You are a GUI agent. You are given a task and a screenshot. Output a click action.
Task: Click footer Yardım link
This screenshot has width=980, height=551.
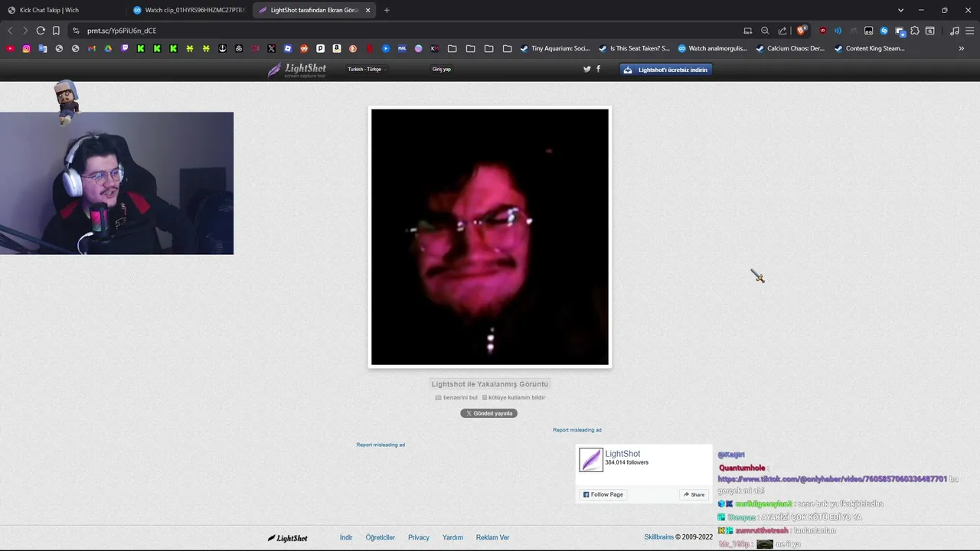pyautogui.click(x=452, y=538)
